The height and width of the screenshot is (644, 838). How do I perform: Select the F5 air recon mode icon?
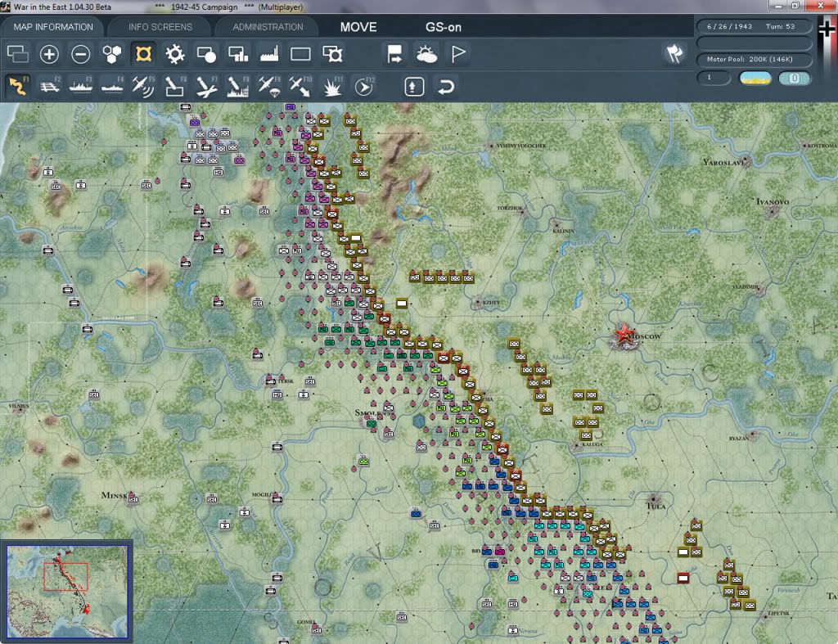coord(143,86)
